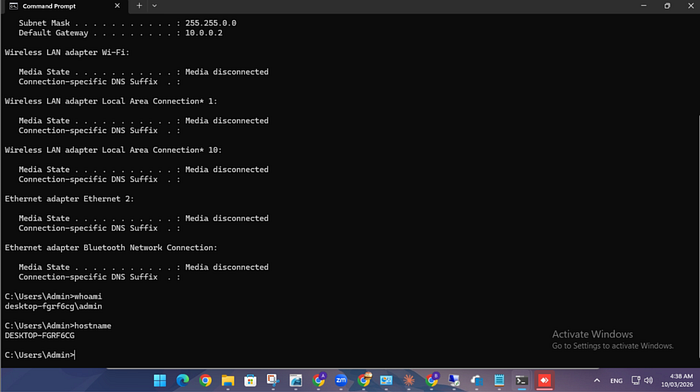Click the hostname command line
The width and height of the screenshot is (700, 392).
(x=58, y=325)
